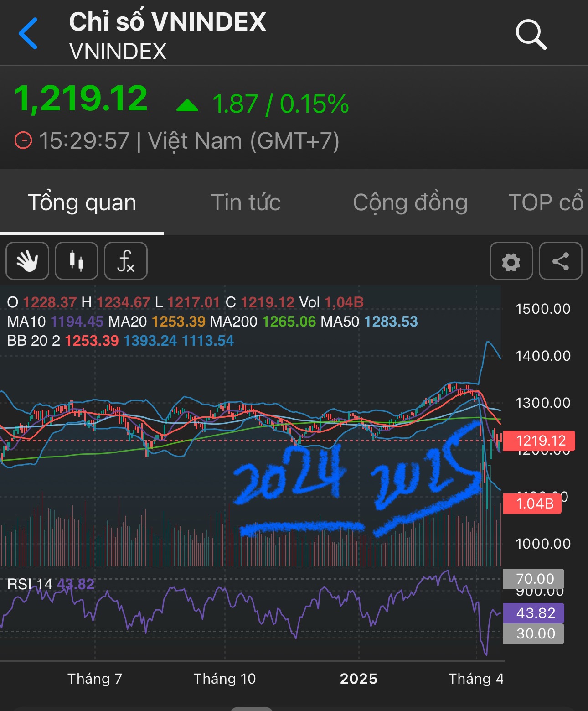Select the hand pan tool
The height and width of the screenshot is (711, 588).
pyautogui.click(x=27, y=261)
